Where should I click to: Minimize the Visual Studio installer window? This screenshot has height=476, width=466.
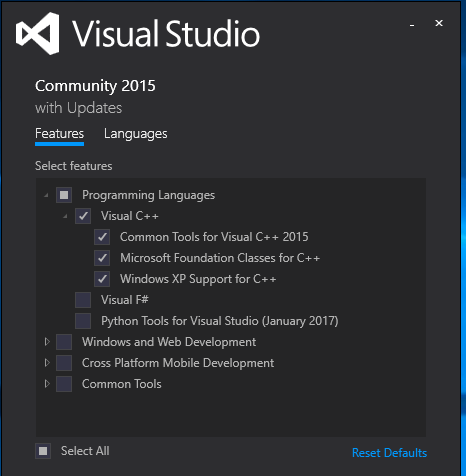[412, 24]
